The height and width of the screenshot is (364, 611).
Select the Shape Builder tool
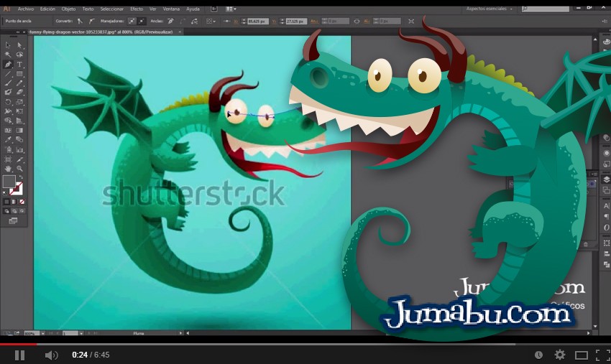(8, 121)
